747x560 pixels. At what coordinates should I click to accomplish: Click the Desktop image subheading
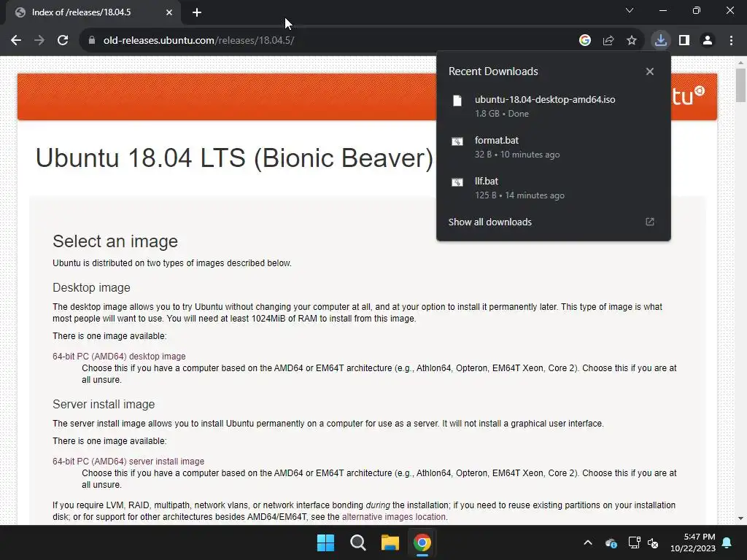tap(91, 287)
